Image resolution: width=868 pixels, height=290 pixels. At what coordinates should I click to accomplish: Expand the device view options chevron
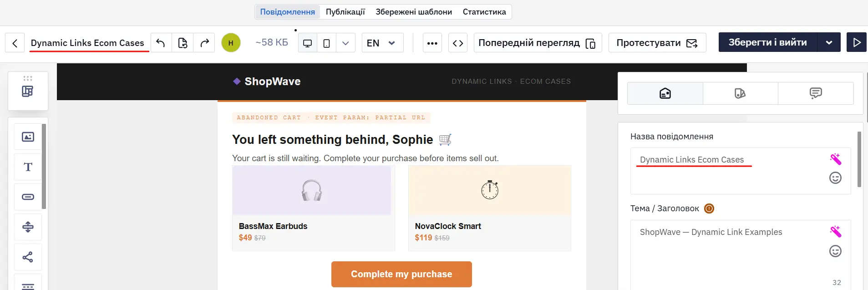[x=345, y=43]
